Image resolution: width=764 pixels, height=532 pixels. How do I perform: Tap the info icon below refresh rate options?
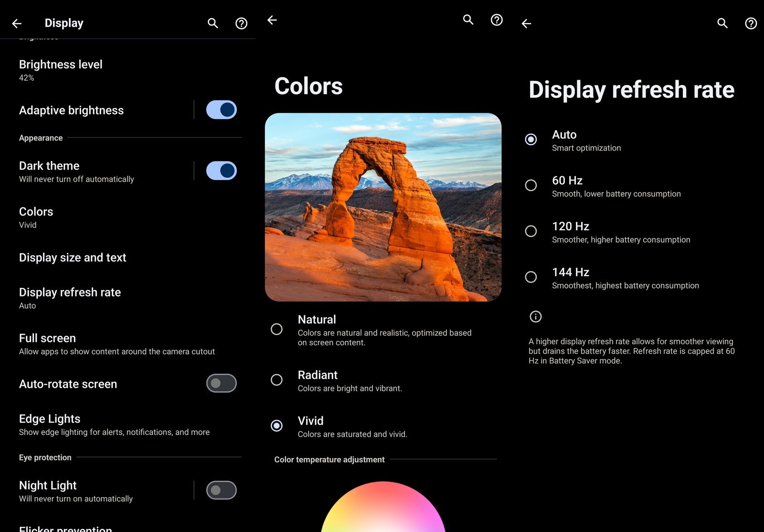(x=535, y=316)
